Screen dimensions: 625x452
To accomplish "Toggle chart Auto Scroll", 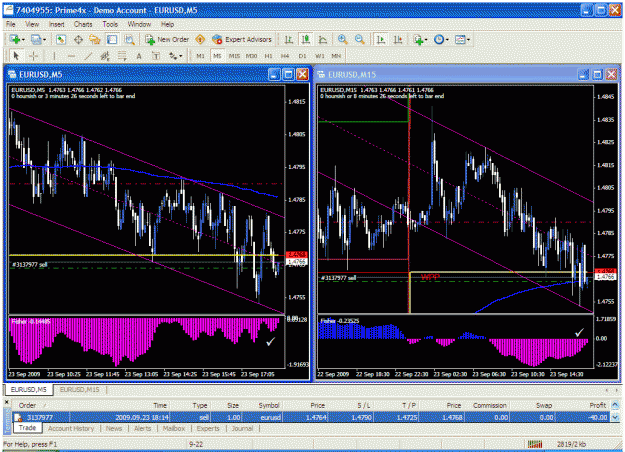I will coord(381,39).
